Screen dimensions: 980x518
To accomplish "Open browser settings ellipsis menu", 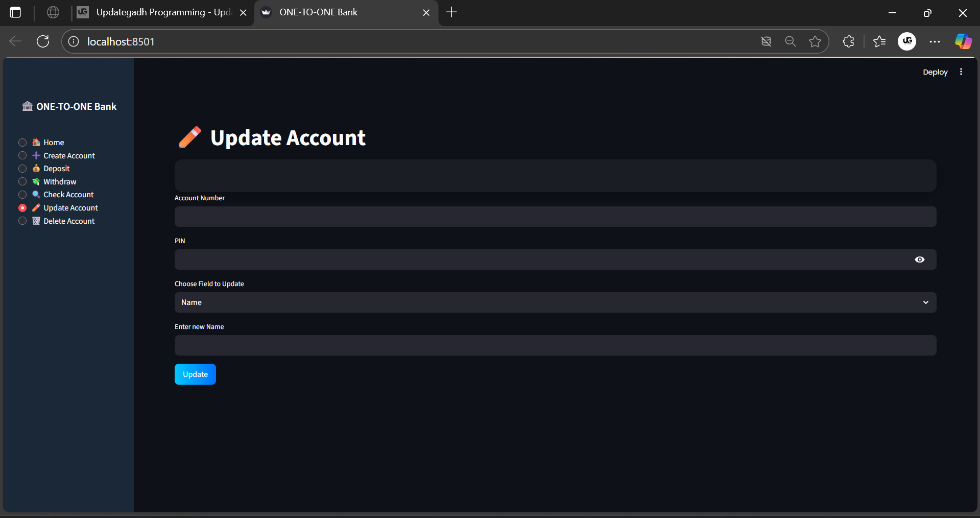I will point(935,41).
